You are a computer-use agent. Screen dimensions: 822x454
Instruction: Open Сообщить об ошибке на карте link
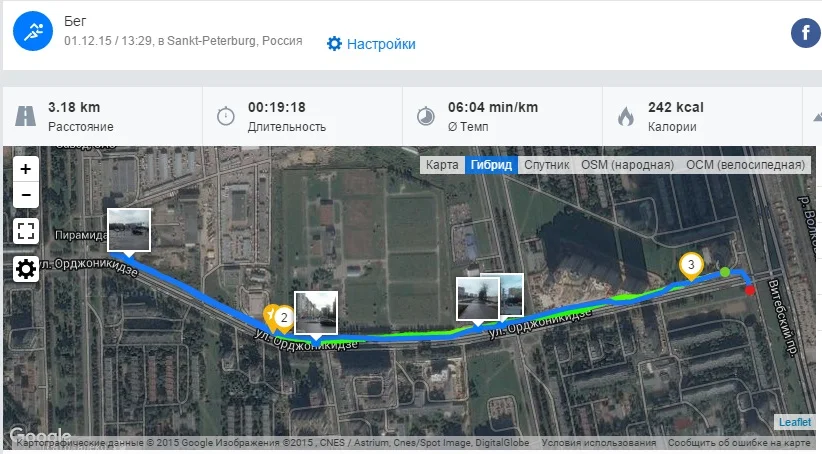[x=739, y=442]
